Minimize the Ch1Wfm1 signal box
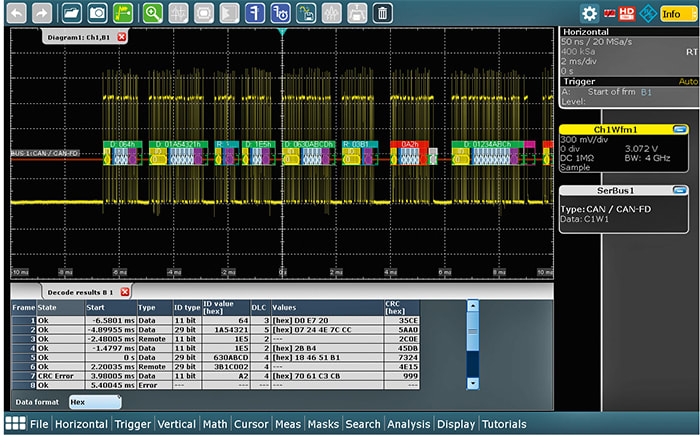Image resolution: width=700 pixels, height=435 pixels. click(680, 129)
